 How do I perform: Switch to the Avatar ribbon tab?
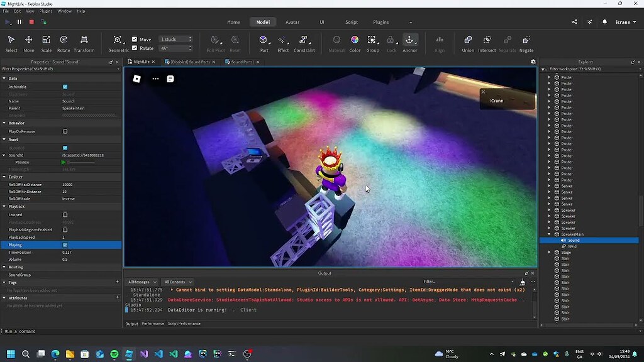[x=292, y=21]
